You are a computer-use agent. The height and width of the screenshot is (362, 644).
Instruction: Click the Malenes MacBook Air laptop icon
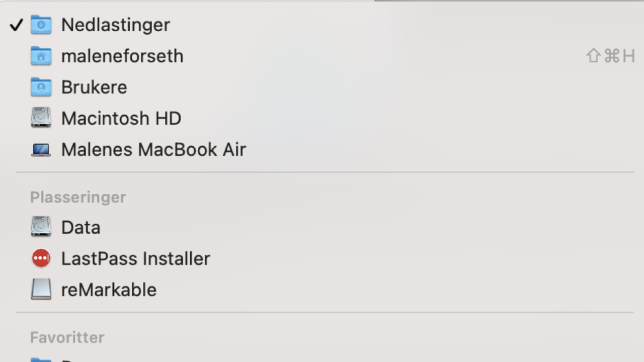[41, 150]
